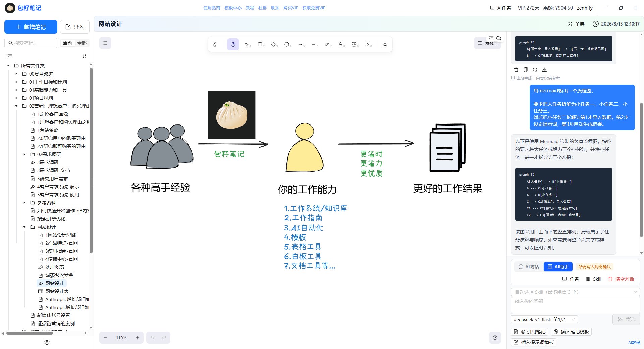Expand the 01工作目标和计划 folder

point(16,82)
